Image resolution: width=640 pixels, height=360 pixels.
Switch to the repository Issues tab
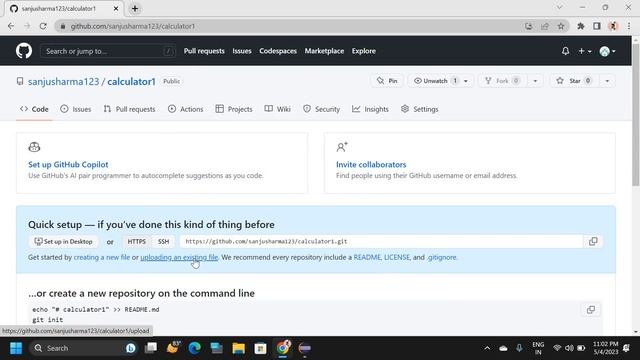(76, 109)
